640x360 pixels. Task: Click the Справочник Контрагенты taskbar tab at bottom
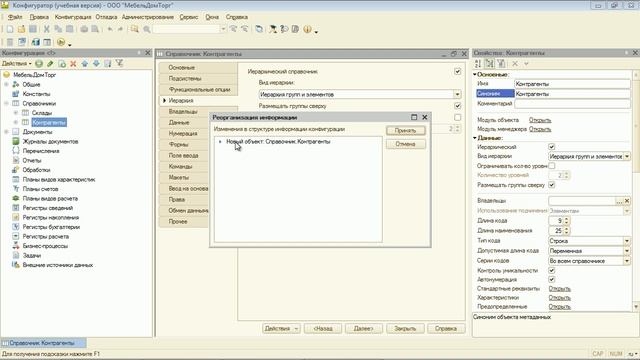tap(42, 343)
